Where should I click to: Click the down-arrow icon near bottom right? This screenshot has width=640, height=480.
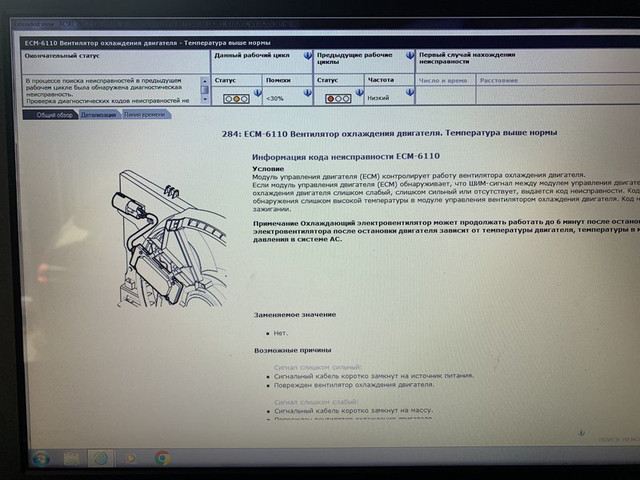(x=582, y=433)
